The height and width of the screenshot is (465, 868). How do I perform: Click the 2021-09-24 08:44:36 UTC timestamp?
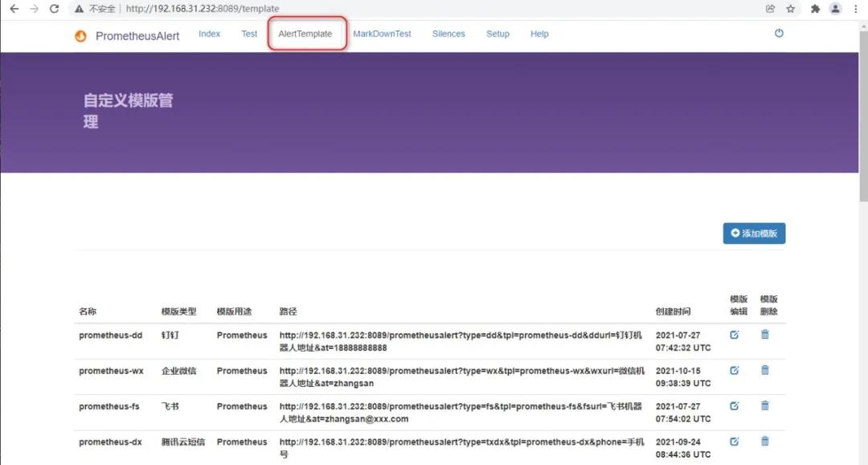click(683, 448)
